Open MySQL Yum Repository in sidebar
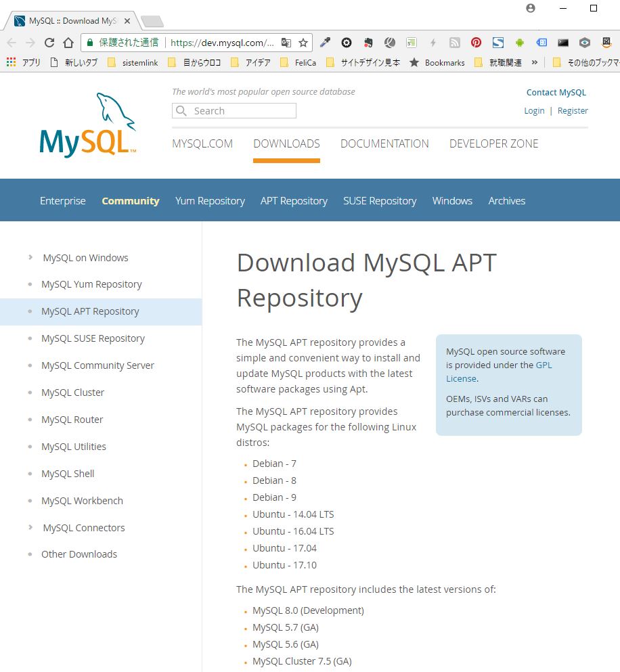 (91, 285)
